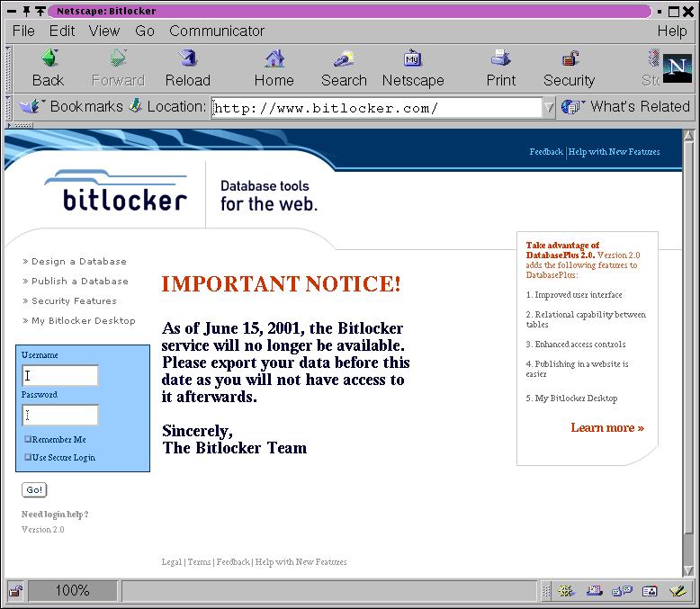Image resolution: width=700 pixels, height=609 pixels.
Task: Click the bitlocker logo
Action: 116,191
